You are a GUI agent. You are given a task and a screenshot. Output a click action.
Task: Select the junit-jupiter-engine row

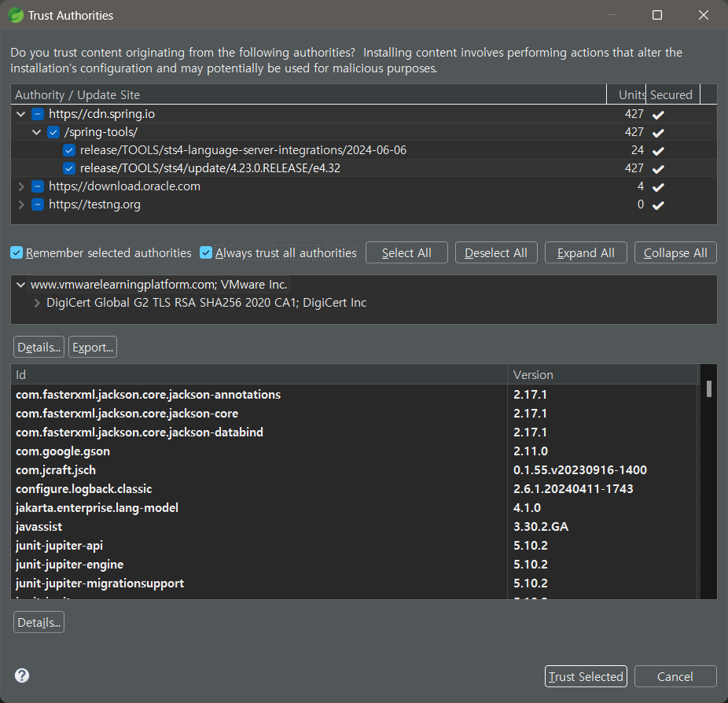click(x=355, y=565)
